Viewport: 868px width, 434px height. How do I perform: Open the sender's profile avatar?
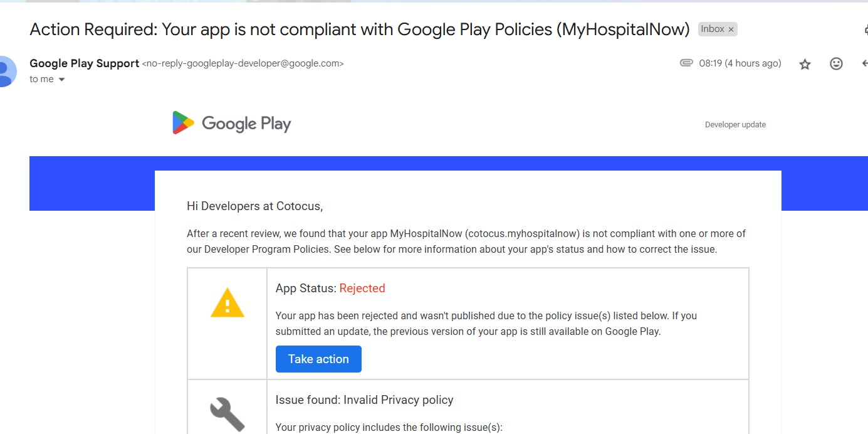[x=6, y=71]
